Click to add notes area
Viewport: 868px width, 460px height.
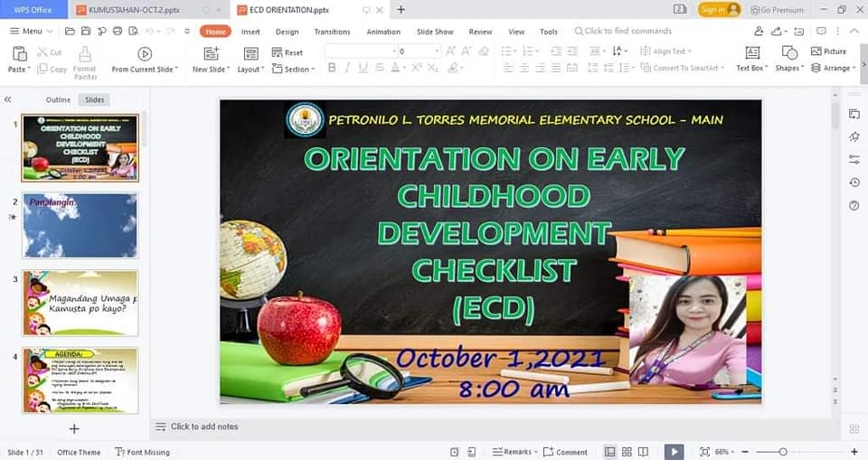coord(204,427)
